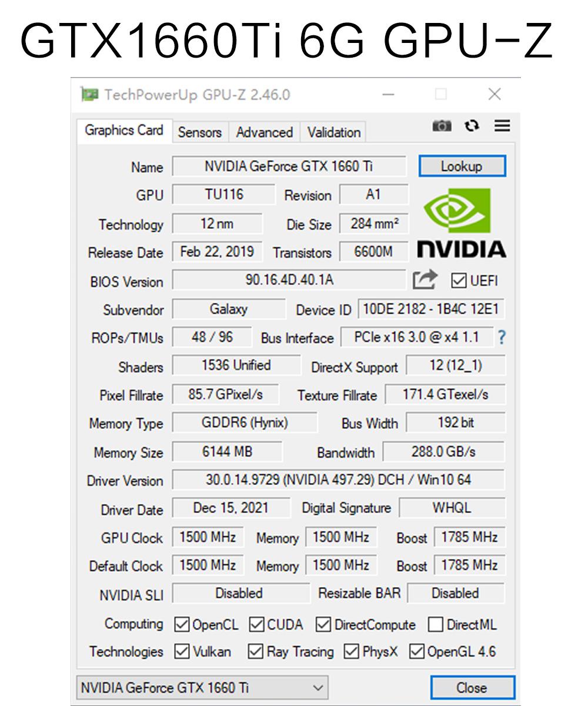Take a screenshot with the camera icon

(442, 126)
